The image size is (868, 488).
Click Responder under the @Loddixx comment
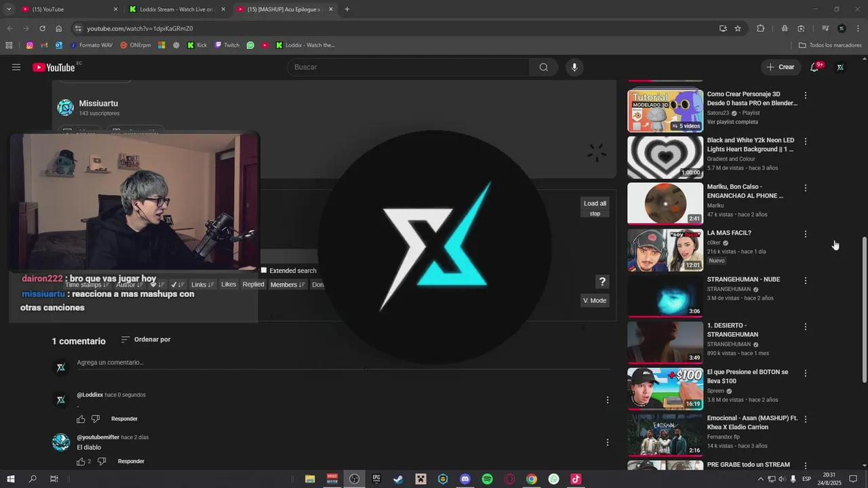coord(124,419)
